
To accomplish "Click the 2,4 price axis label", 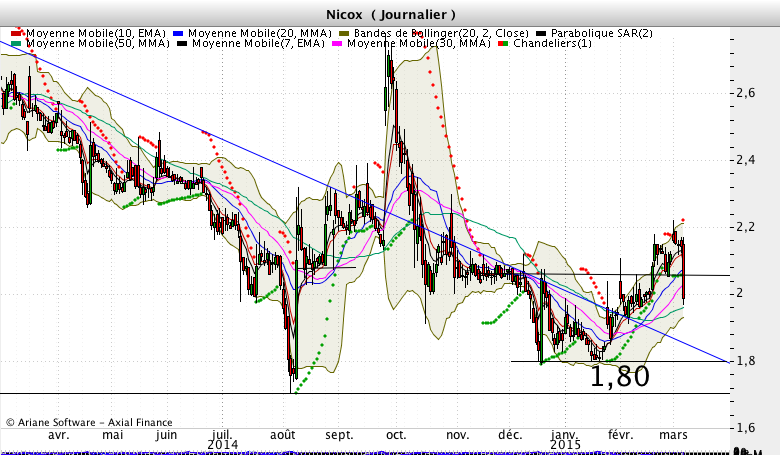I will coord(745,160).
